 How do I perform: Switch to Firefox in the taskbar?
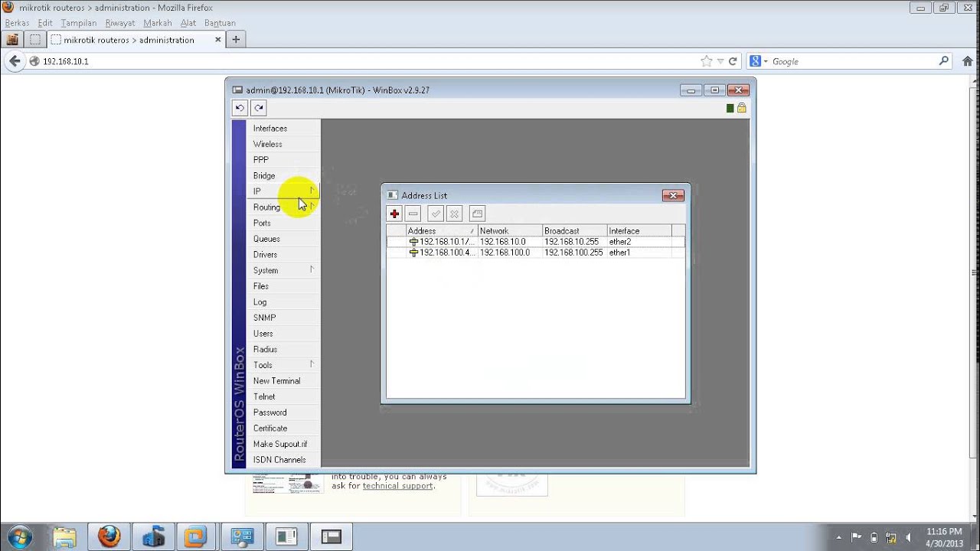109,536
